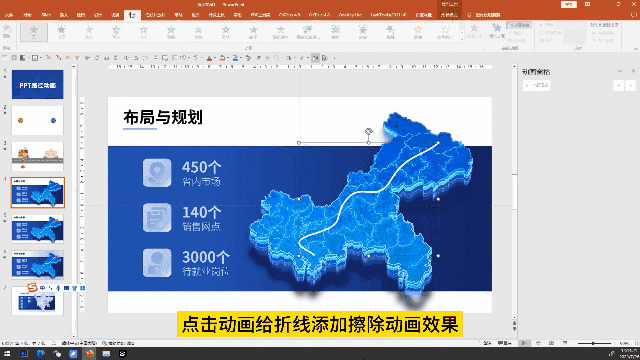Click the font color icon in quick toolbar
The image size is (640, 360).
(x=209, y=58)
